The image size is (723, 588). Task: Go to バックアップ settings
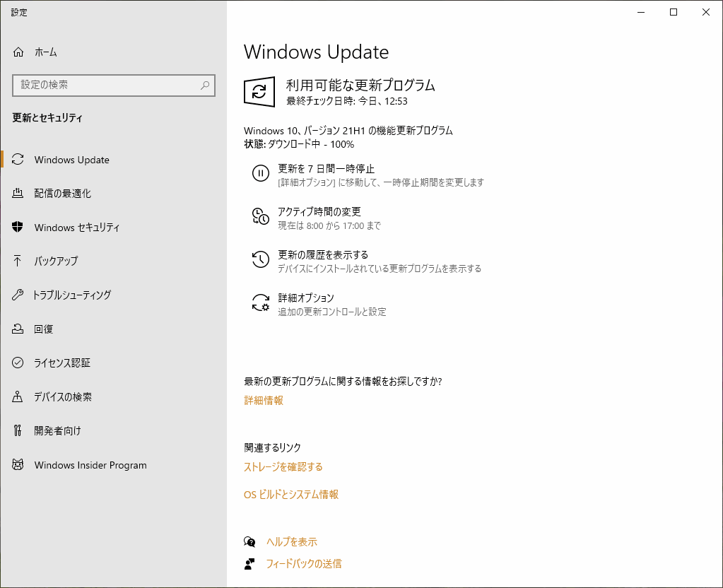coord(113,261)
